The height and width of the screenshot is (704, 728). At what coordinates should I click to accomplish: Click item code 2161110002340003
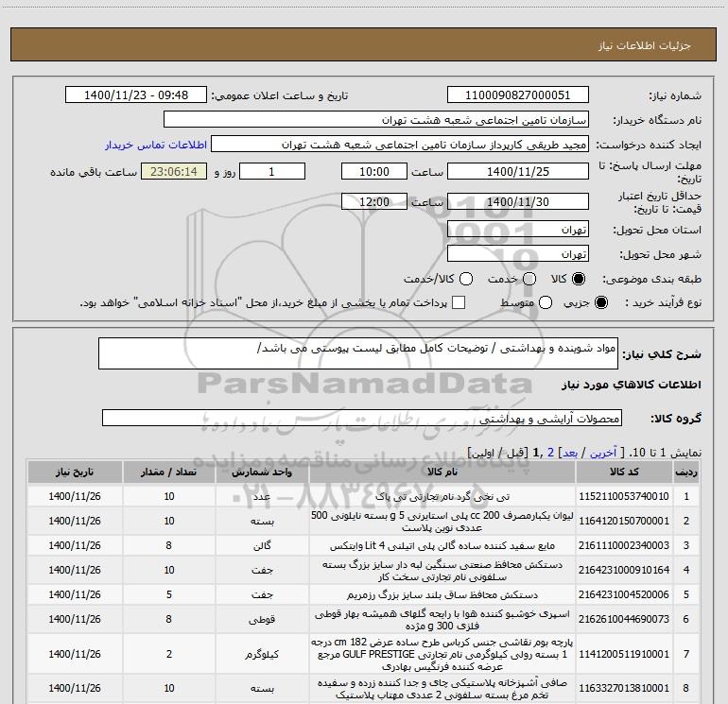point(624,546)
